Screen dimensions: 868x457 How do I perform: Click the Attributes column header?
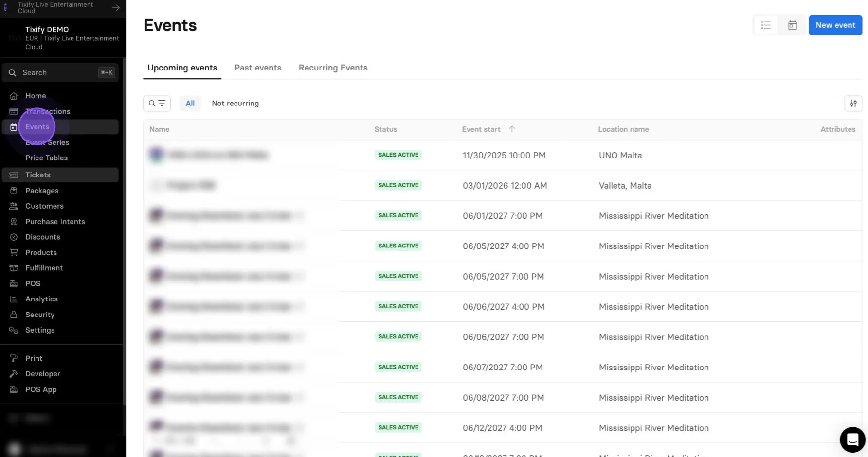[838, 129]
